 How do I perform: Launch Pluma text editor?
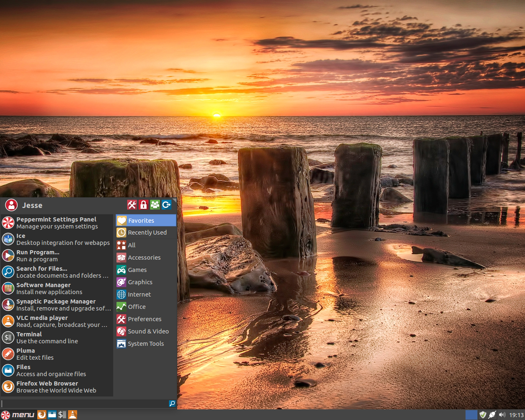pyautogui.click(x=57, y=354)
